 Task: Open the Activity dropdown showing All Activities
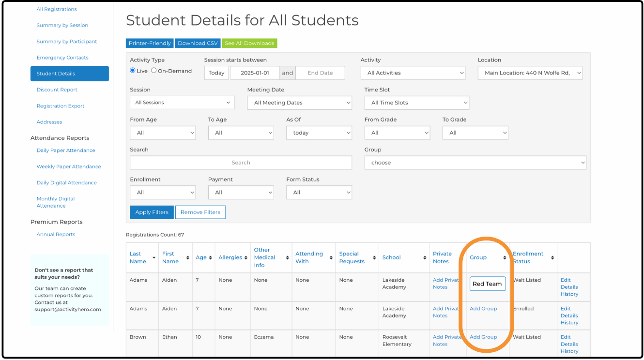(413, 73)
